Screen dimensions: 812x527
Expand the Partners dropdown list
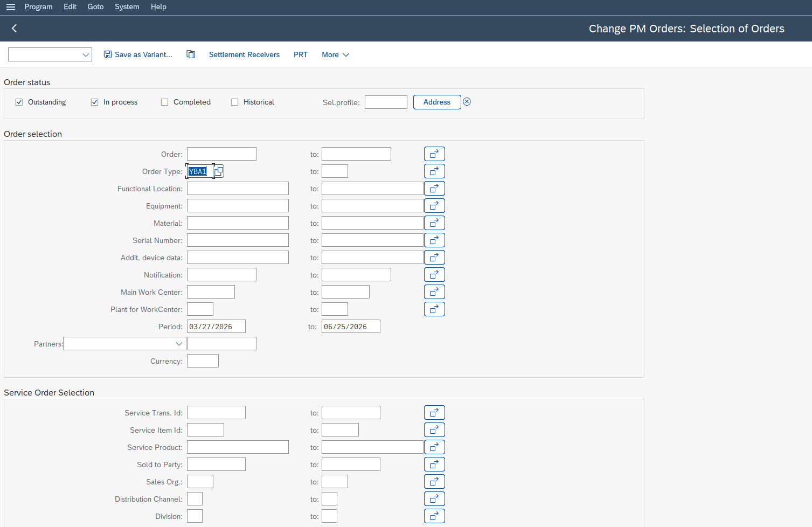click(179, 344)
